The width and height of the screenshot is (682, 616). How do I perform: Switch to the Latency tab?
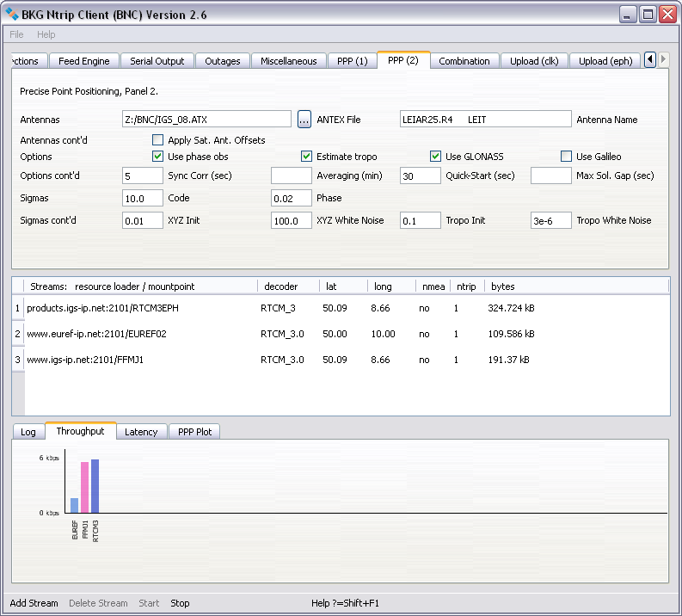coord(141,432)
